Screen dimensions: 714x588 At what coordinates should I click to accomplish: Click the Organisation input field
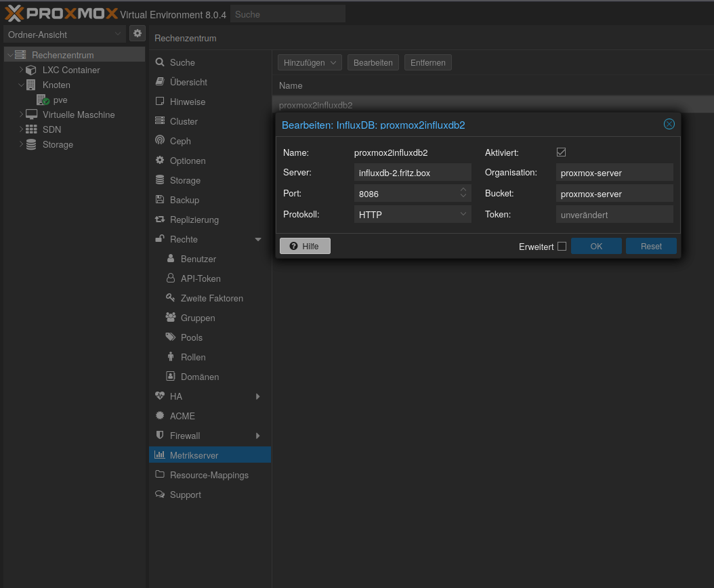[614, 173]
